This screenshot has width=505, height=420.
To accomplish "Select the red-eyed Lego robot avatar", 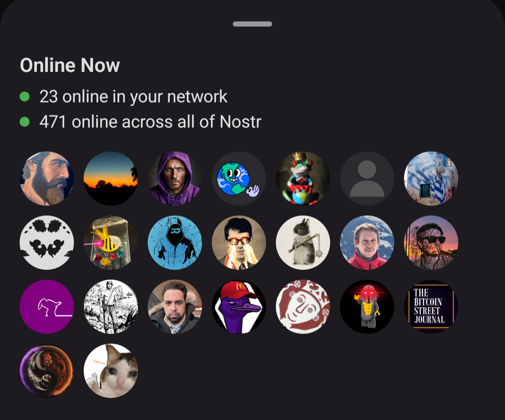I will point(367,307).
